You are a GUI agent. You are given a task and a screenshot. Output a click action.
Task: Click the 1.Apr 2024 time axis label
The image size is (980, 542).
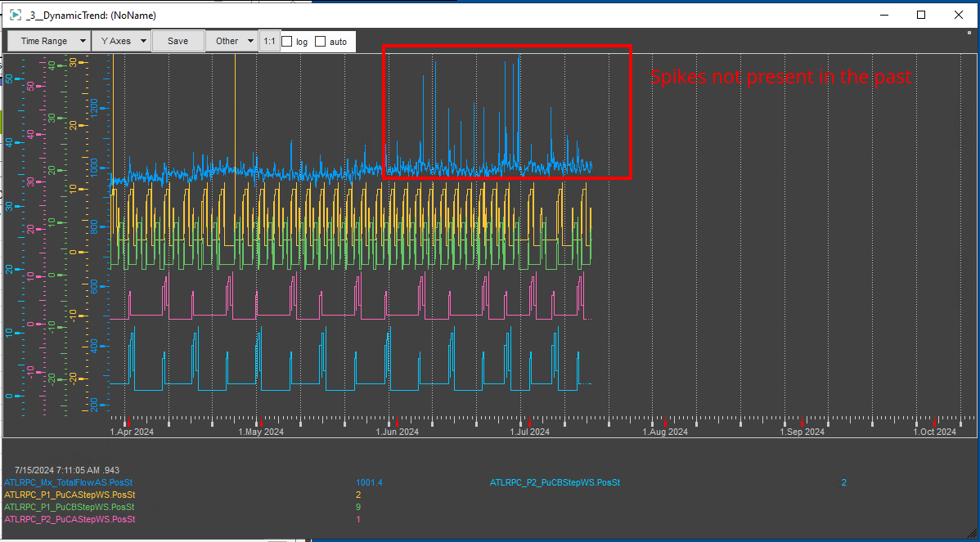click(x=132, y=432)
